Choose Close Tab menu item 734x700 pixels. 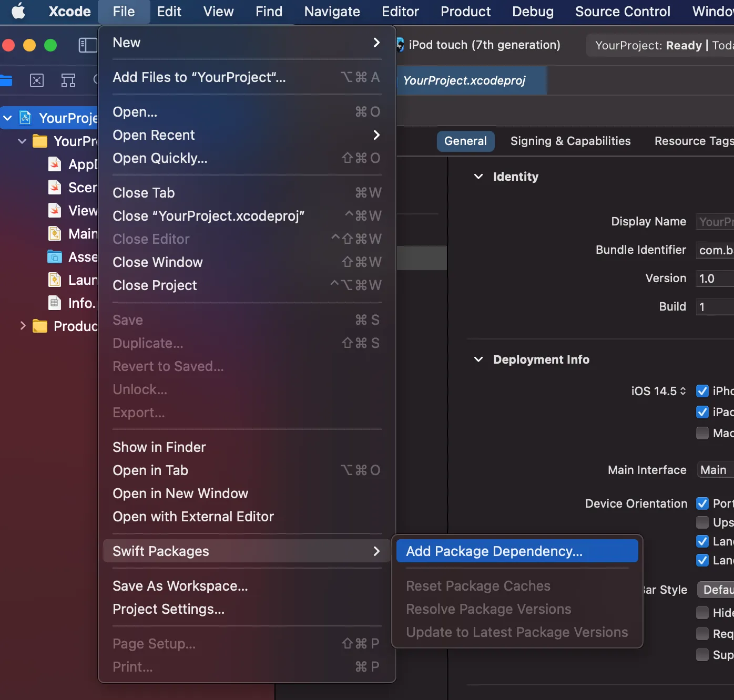coord(247,193)
